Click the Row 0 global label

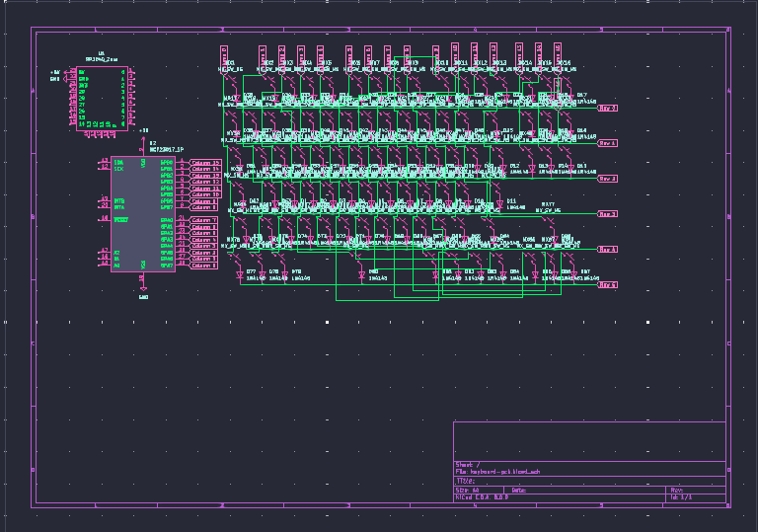(x=608, y=108)
